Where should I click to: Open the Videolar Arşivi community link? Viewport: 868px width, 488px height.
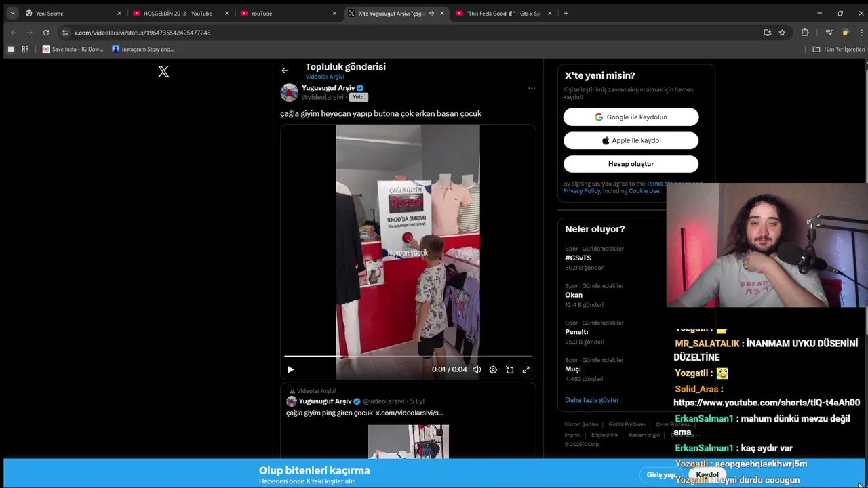pyautogui.click(x=325, y=77)
